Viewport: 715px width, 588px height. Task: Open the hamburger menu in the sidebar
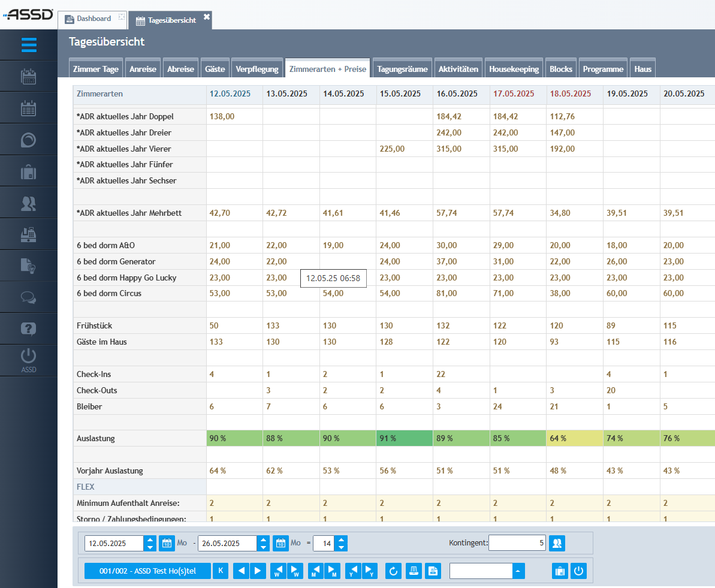click(x=29, y=45)
